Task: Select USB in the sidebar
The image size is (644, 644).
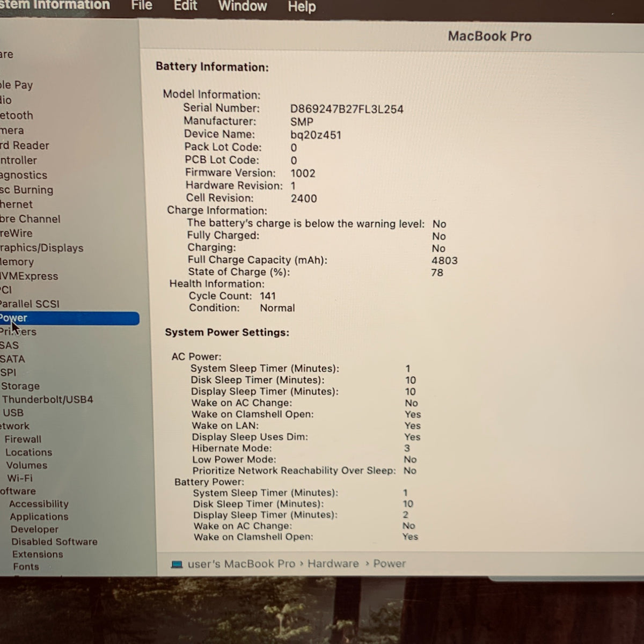Action: click(x=13, y=413)
